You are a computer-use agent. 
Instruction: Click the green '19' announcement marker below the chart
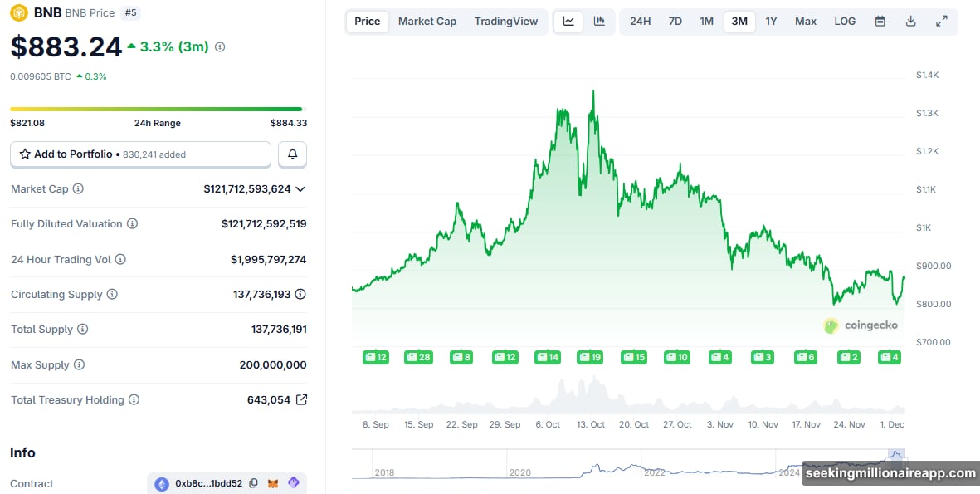(590, 357)
